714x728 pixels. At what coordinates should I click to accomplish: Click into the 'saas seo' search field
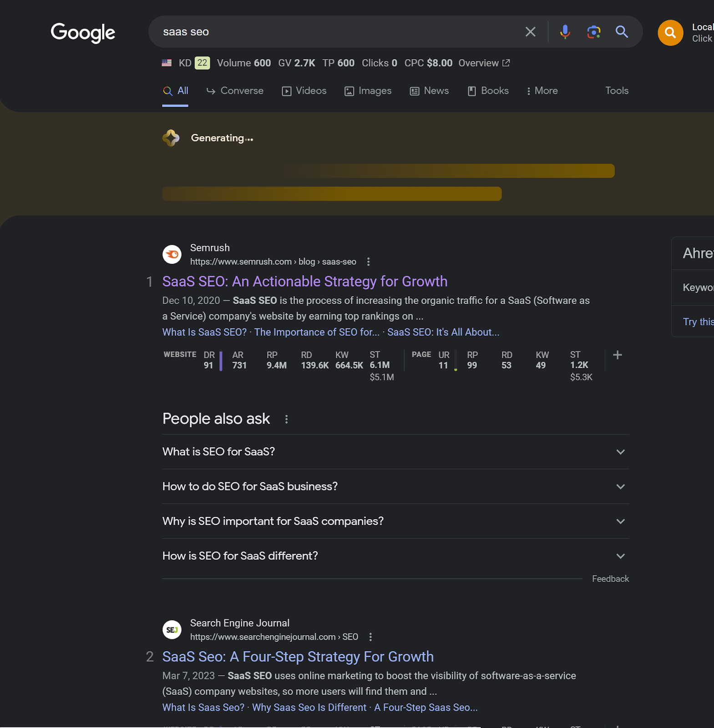pyautogui.click(x=337, y=32)
